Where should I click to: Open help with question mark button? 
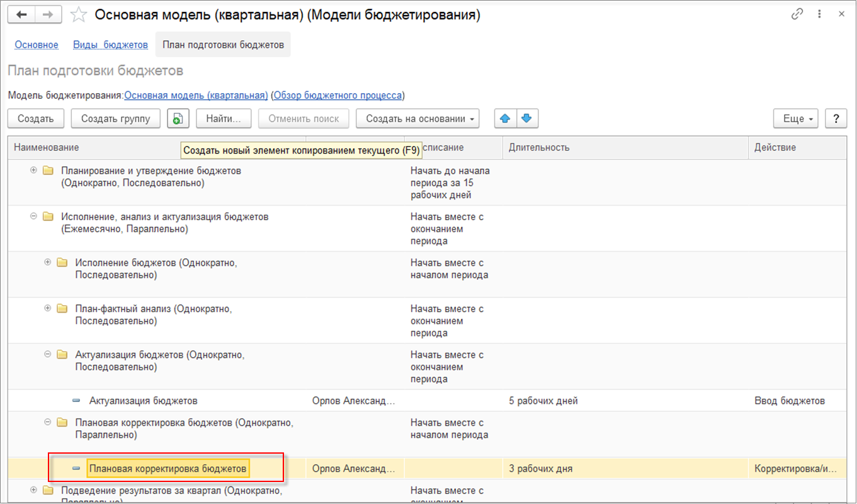[836, 118]
